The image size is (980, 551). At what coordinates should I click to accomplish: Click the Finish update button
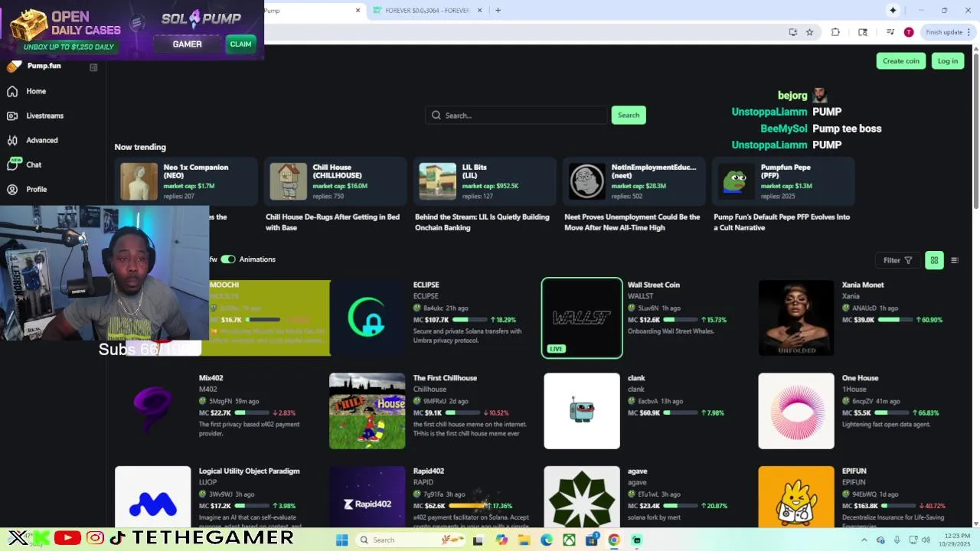coord(943,32)
